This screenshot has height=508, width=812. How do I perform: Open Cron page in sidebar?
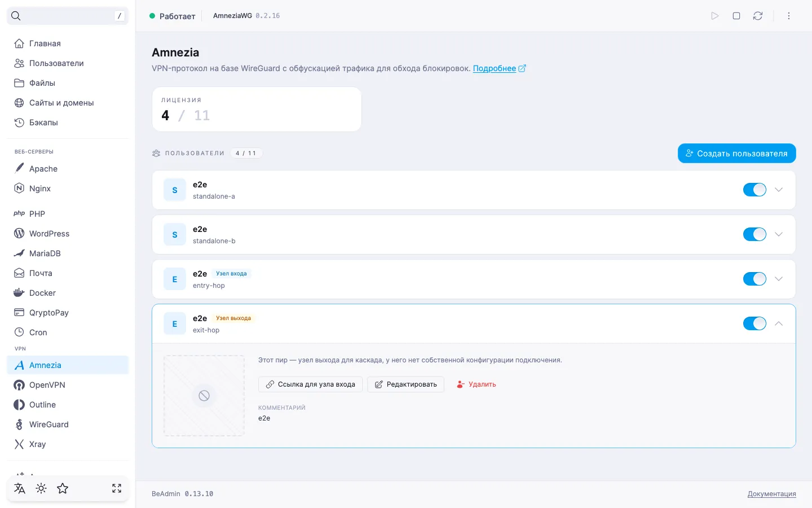[68, 332]
